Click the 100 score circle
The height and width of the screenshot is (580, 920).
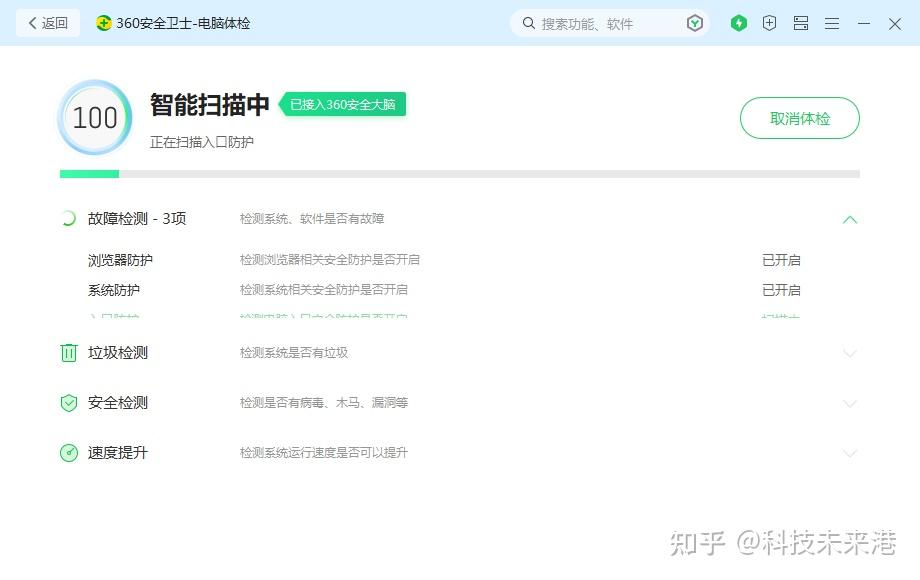tap(95, 117)
